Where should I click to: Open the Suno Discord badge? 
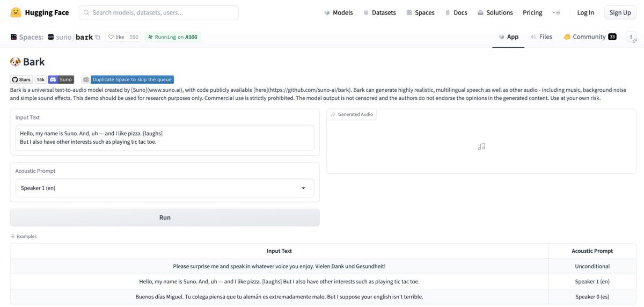click(x=61, y=79)
